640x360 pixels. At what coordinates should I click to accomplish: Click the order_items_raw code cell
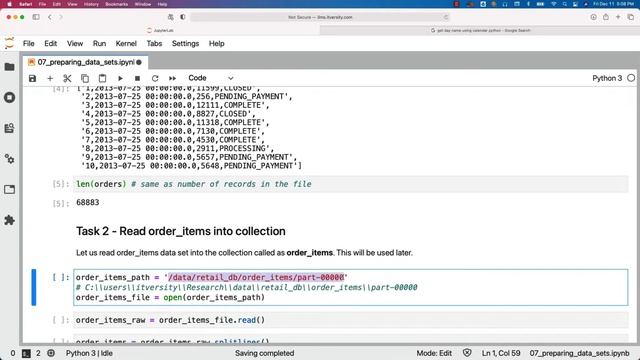pyautogui.click(x=351, y=320)
